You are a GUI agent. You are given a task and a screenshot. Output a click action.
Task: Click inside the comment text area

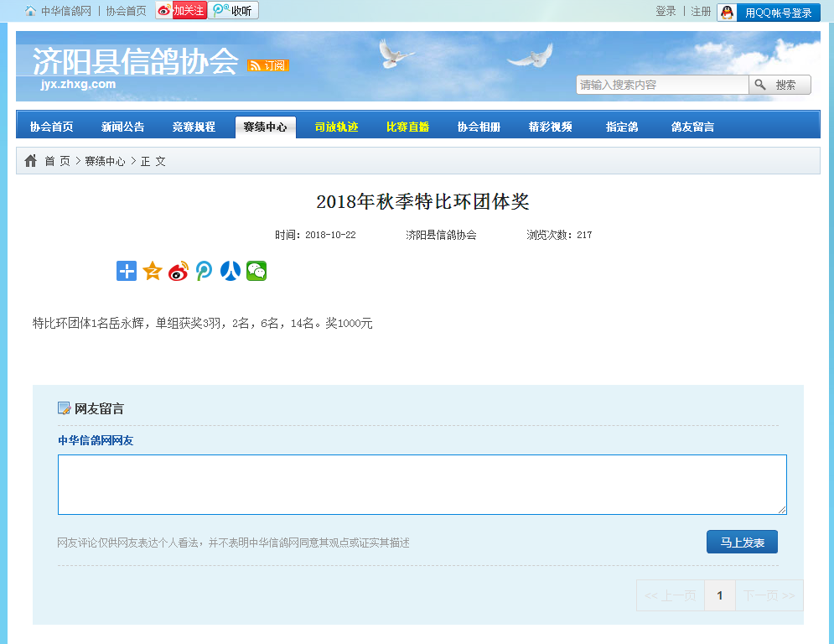pyautogui.click(x=422, y=485)
